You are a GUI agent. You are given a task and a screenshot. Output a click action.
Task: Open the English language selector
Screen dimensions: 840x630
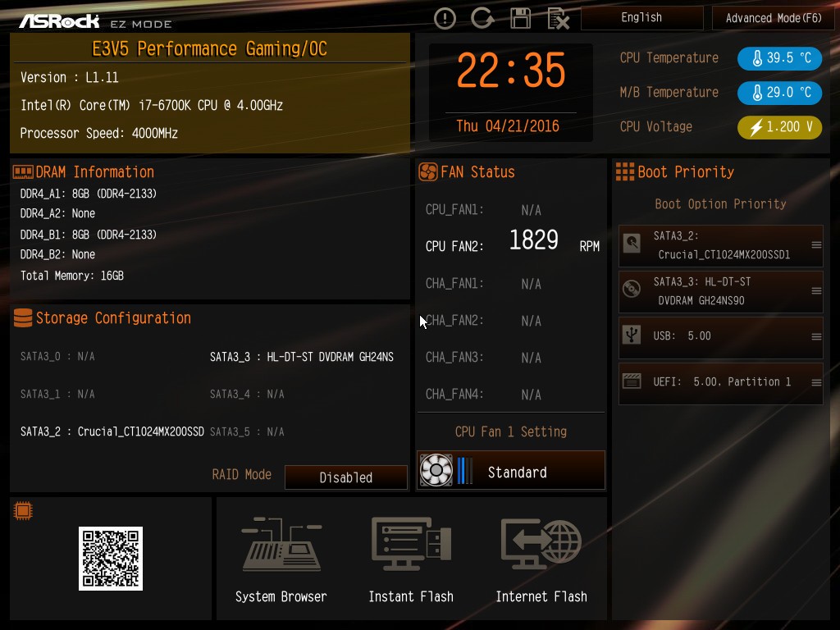tap(641, 18)
